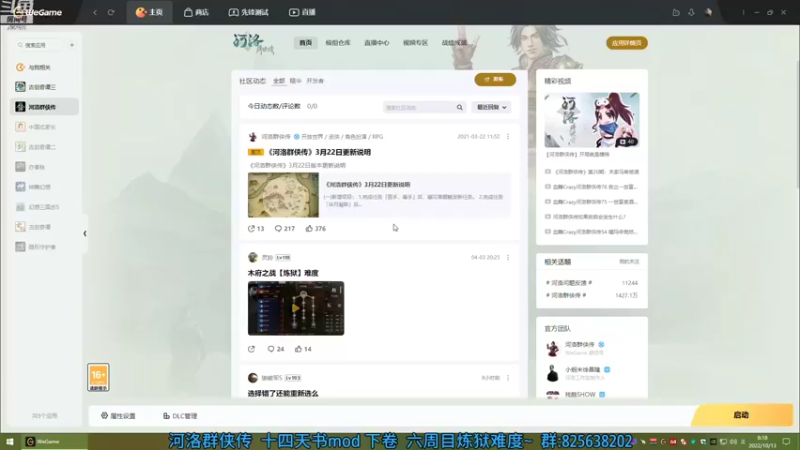Click the 16+ age rating badge
This screenshot has width=800, height=450.
click(x=98, y=378)
